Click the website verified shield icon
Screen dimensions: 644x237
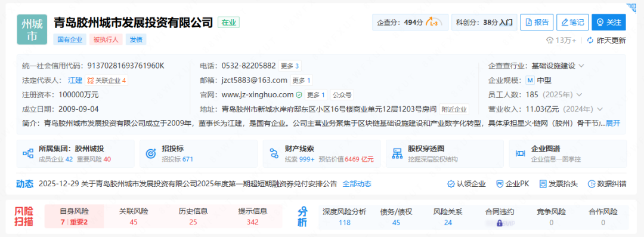coord(299,95)
